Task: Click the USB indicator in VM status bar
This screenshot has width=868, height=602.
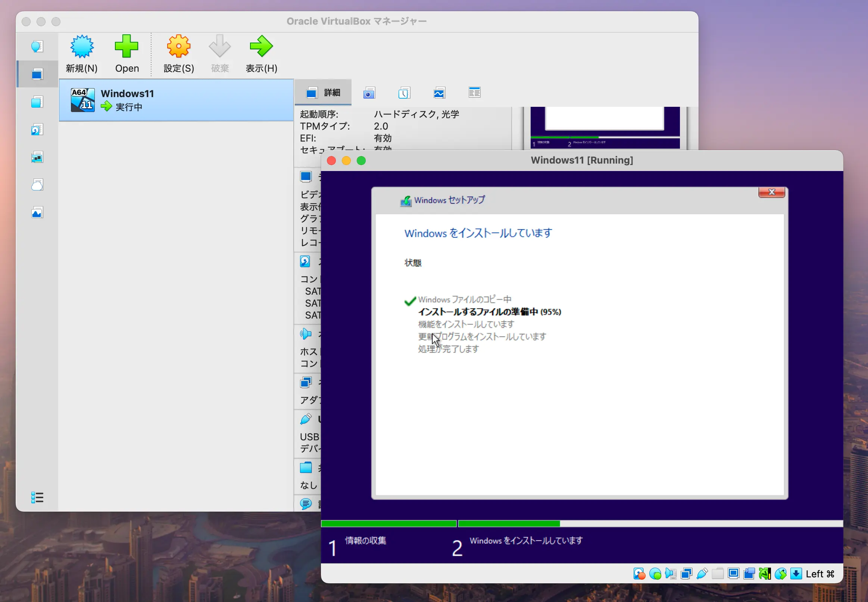Action: click(x=702, y=574)
